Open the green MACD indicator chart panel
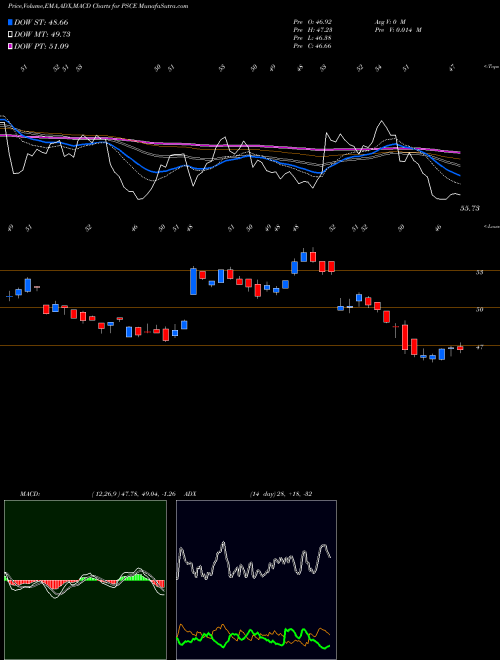The image size is (500, 660). [x=85, y=580]
